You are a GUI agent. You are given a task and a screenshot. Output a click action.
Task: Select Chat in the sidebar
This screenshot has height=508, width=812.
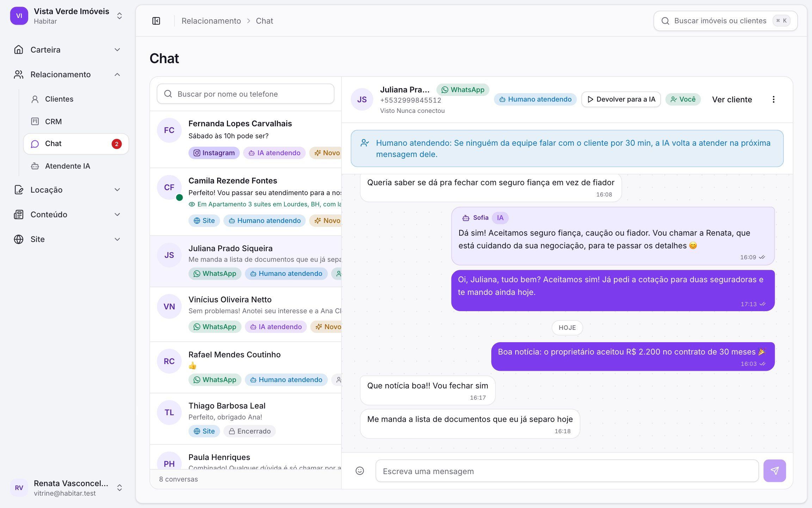76,144
